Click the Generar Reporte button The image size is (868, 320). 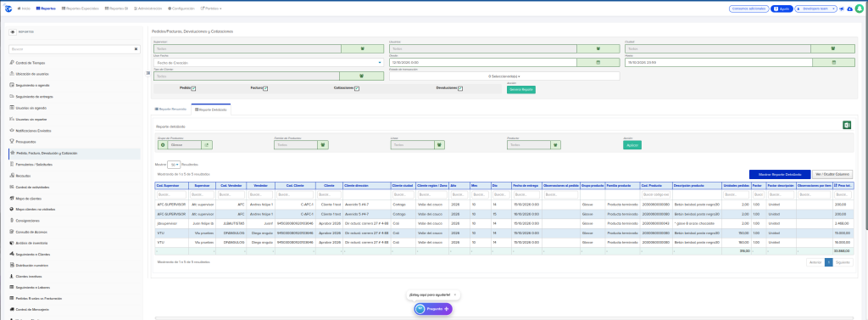521,89
